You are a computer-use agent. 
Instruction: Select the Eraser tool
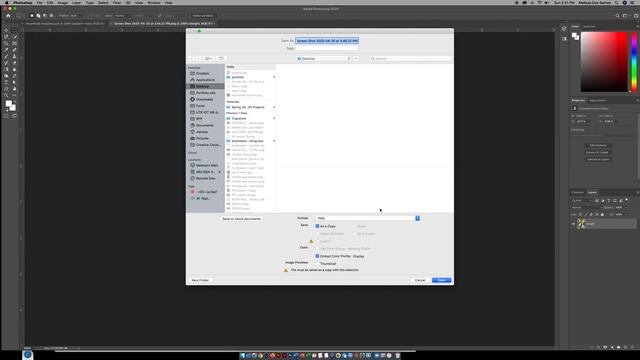point(15,63)
